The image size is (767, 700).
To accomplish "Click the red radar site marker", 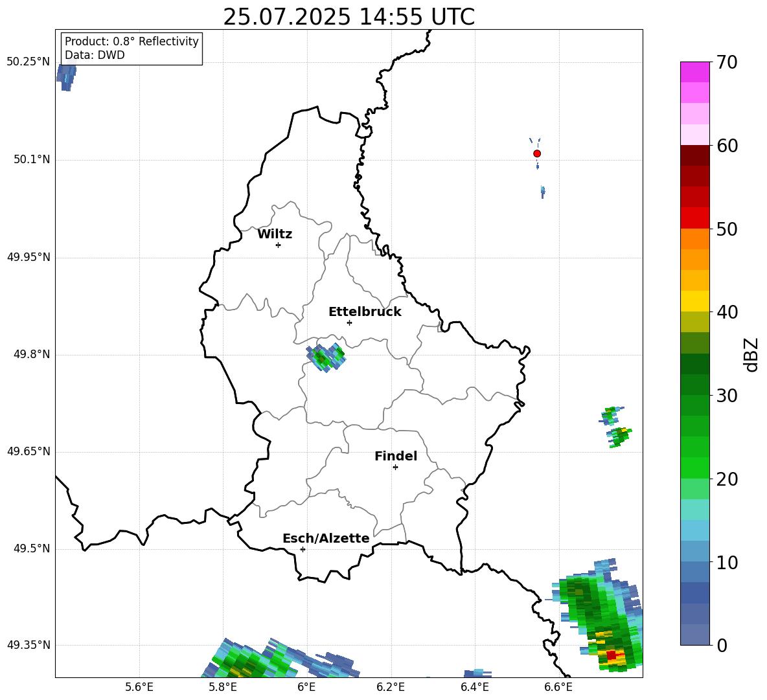I will (537, 153).
